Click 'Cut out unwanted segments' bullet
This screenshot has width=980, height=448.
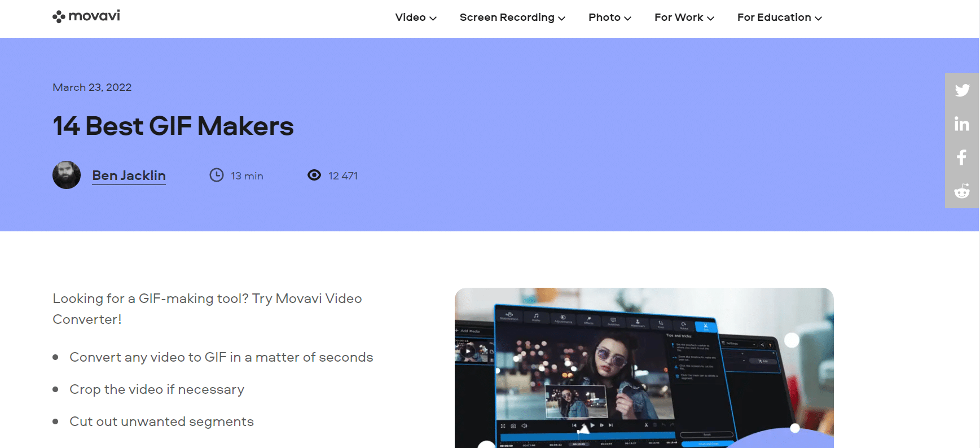pos(161,421)
